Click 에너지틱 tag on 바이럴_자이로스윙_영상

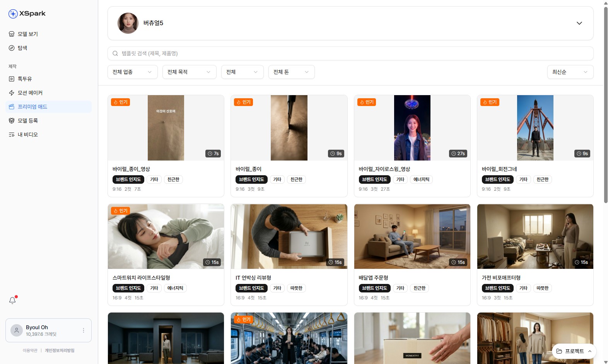pyautogui.click(x=422, y=179)
